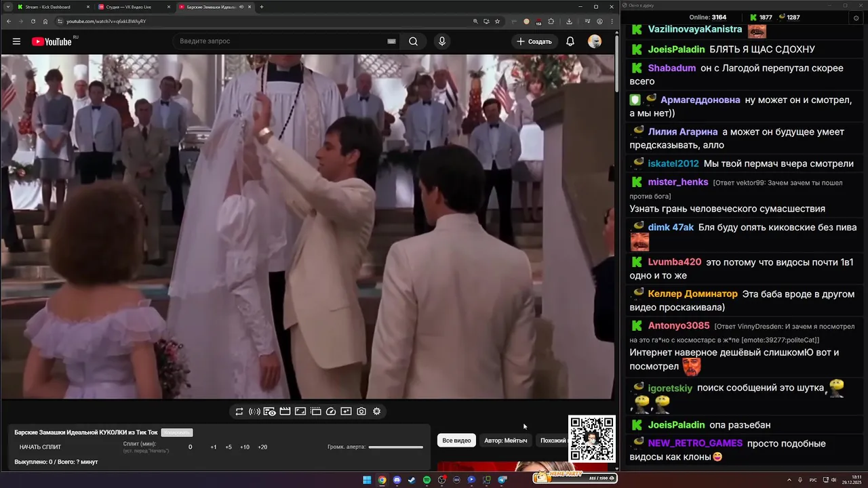Screen dimensions: 868x488
Task: Click the film-with-eye icon in video toolbar
Action: [x=269, y=411]
